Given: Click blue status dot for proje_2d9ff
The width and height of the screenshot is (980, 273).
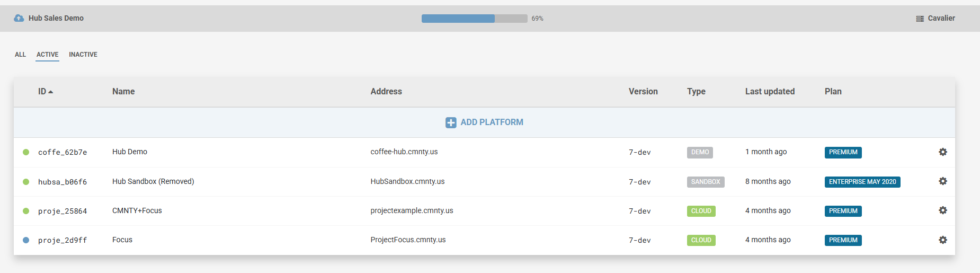Looking at the screenshot, I should 26,240.
